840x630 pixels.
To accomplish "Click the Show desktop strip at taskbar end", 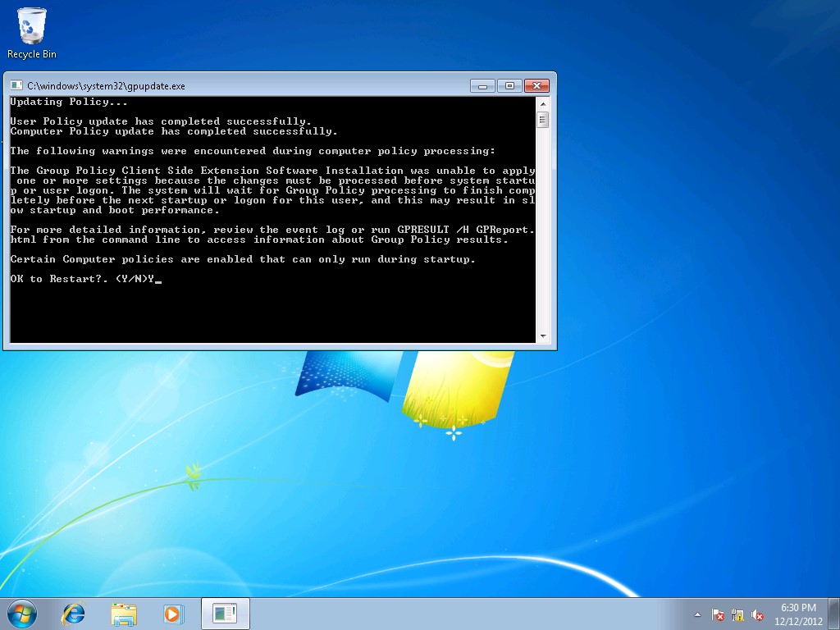I will [834, 614].
